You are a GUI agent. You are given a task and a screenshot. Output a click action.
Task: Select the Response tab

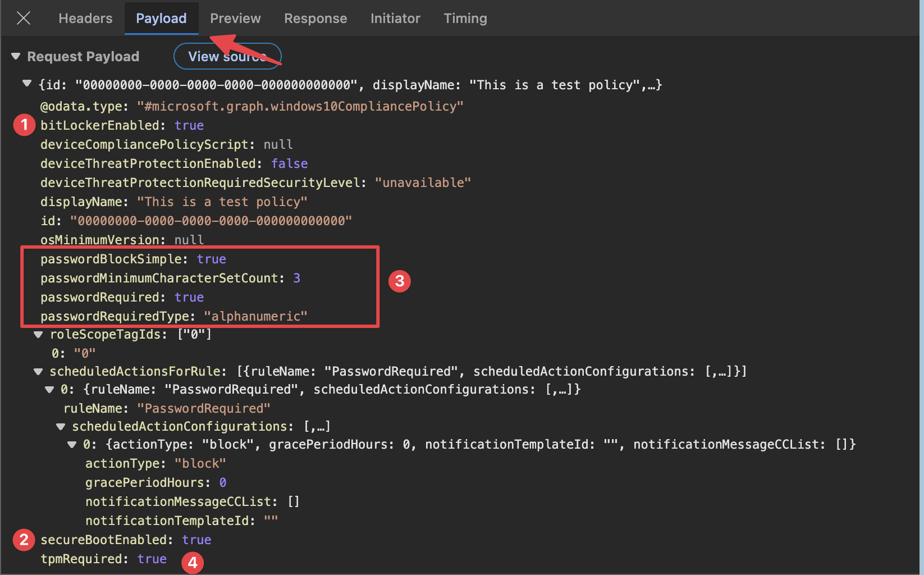[315, 19]
